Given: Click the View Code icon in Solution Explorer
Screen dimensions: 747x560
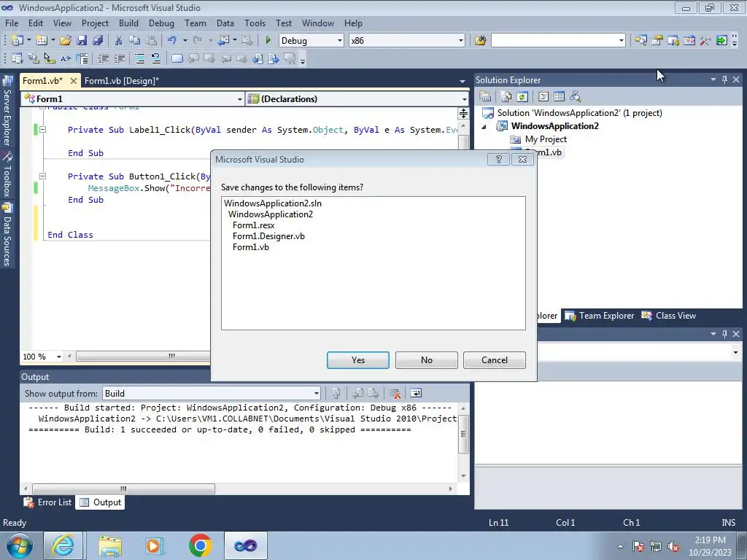Looking at the screenshot, I should [x=543, y=97].
